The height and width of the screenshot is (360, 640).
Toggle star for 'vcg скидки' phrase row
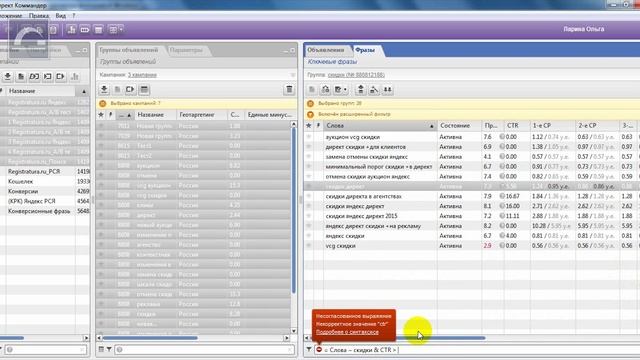coord(309,246)
